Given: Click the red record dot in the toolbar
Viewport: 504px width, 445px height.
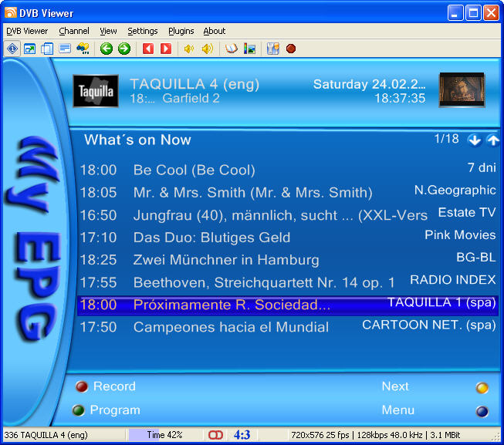Looking at the screenshot, I should [291, 49].
